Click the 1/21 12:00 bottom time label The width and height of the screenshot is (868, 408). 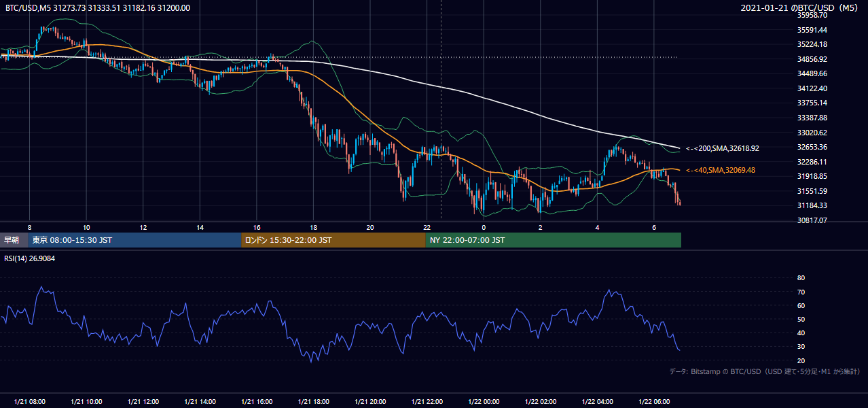click(143, 402)
